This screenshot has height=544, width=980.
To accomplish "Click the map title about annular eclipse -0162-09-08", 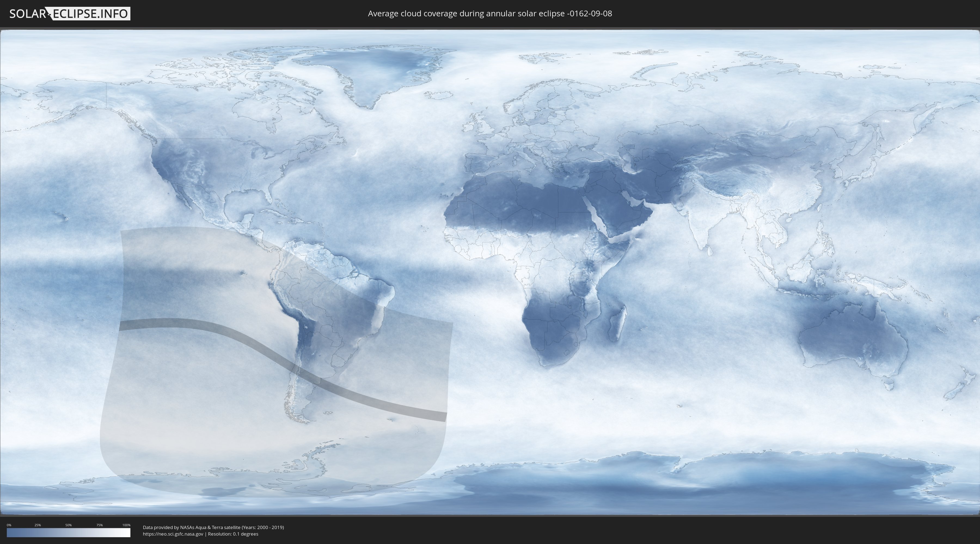I will 490,14.
